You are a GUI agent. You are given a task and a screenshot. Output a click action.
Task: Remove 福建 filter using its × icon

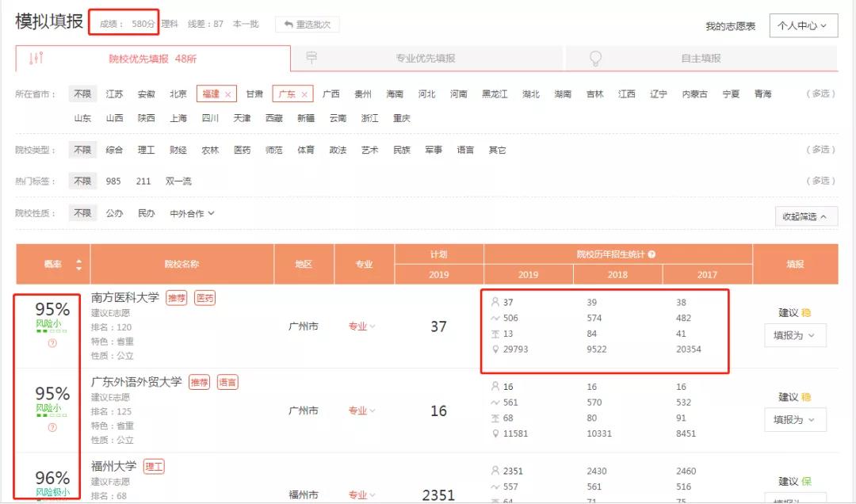tap(227, 94)
